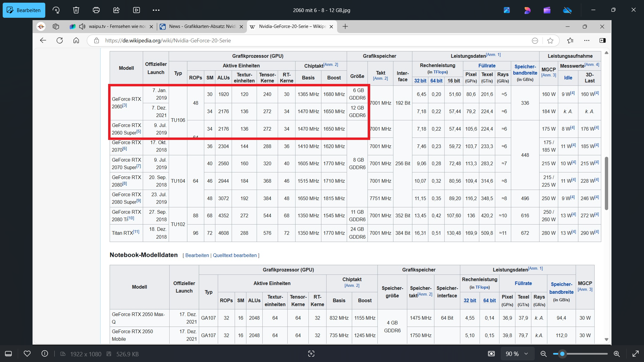Delete the photo with trash icon
The image size is (644, 362).
[76, 10]
